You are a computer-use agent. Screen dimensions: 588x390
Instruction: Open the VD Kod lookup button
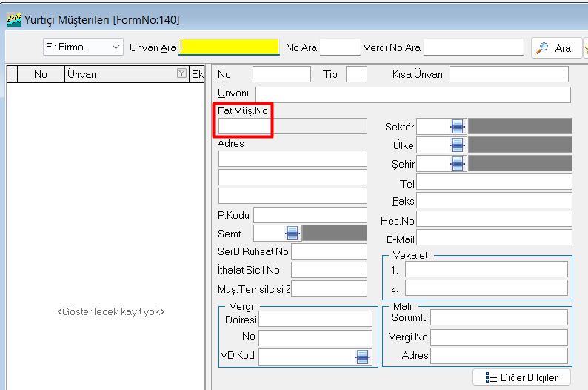point(362,357)
